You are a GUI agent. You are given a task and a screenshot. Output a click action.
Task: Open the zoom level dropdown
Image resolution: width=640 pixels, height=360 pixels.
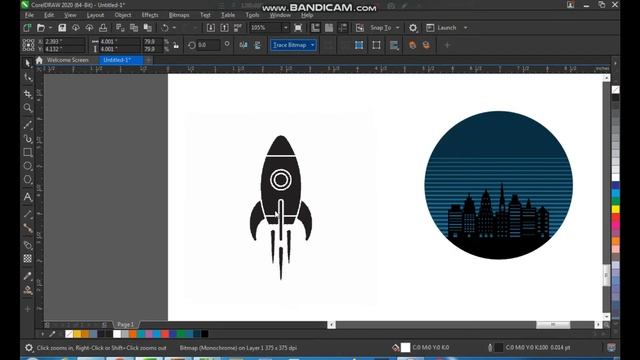point(286,28)
